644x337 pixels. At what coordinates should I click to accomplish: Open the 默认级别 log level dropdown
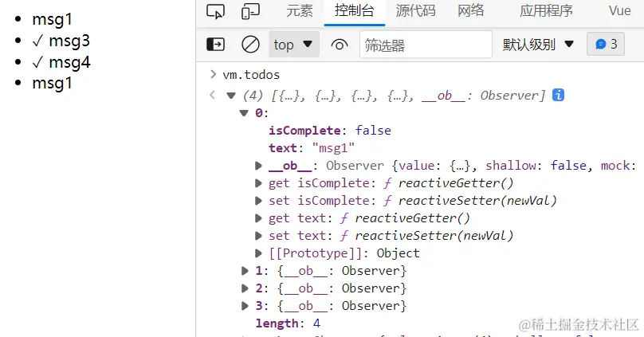538,44
